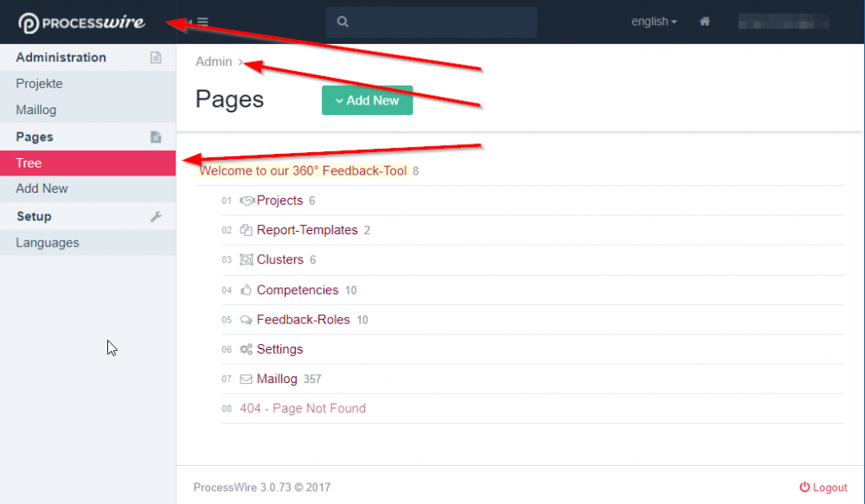Click into the top search field
865x504 pixels.
point(441,22)
